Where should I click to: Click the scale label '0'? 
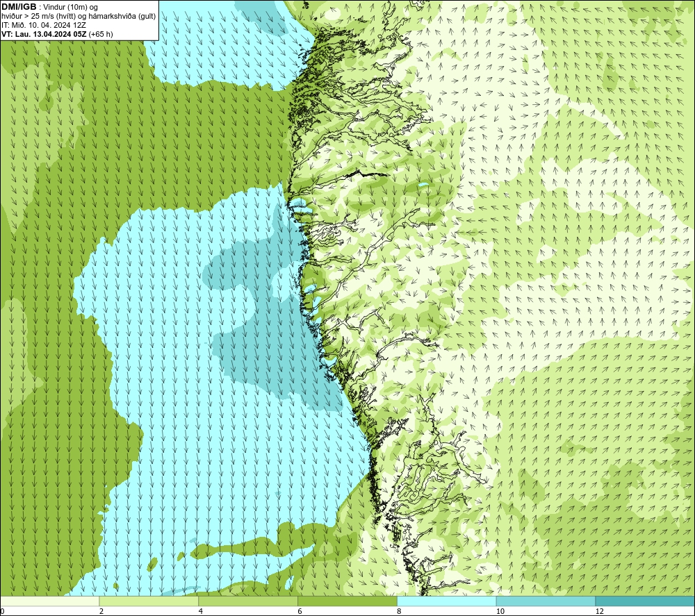(2, 611)
